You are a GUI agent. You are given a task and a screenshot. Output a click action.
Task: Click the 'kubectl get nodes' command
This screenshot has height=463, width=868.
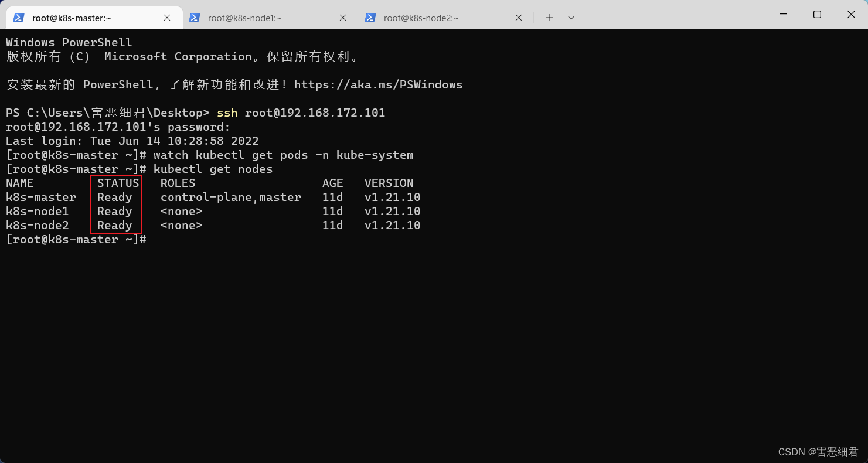pos(213,169)
